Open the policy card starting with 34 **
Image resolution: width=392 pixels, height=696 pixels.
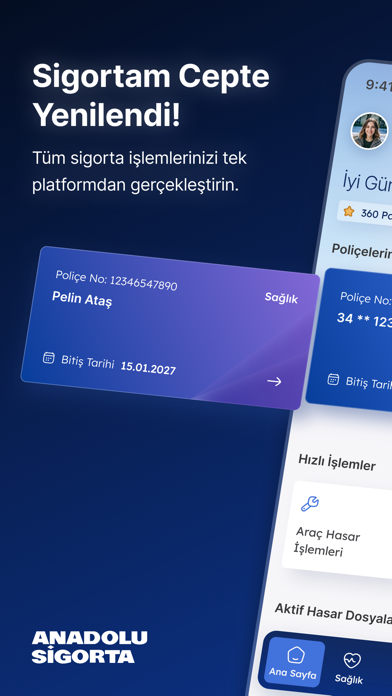coord(349,341)
